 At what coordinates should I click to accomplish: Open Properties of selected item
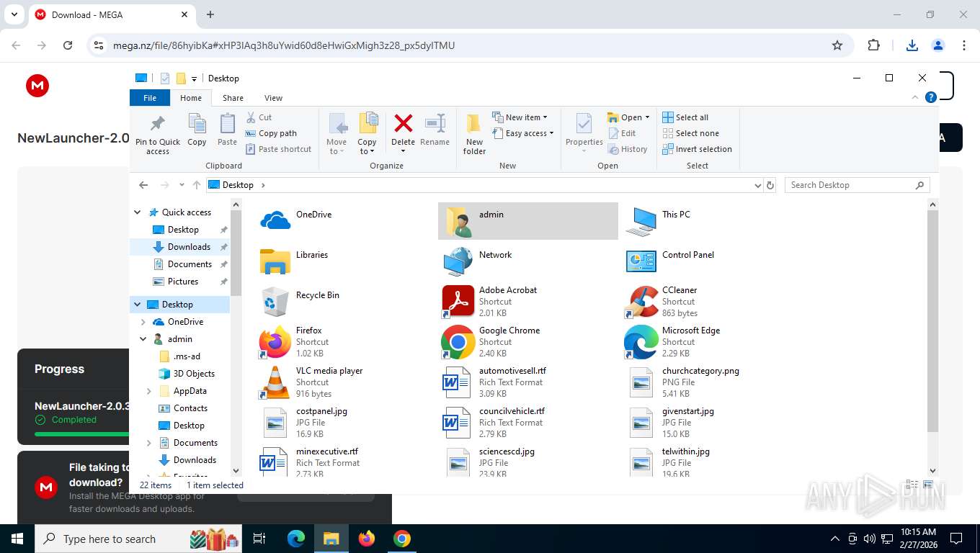click(584, 132)
